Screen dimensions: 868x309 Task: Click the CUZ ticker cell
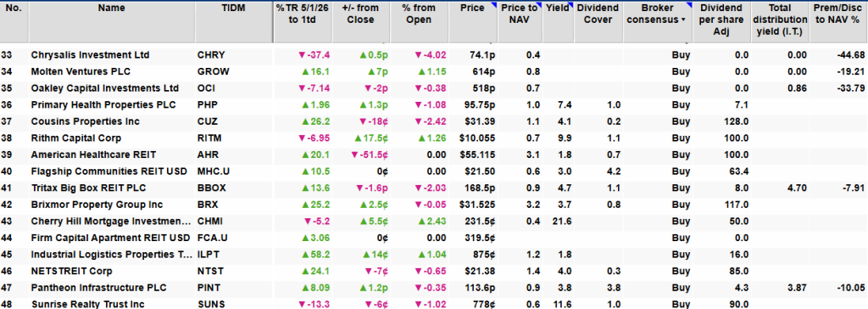pyautogui.click(x=207, y=121)
